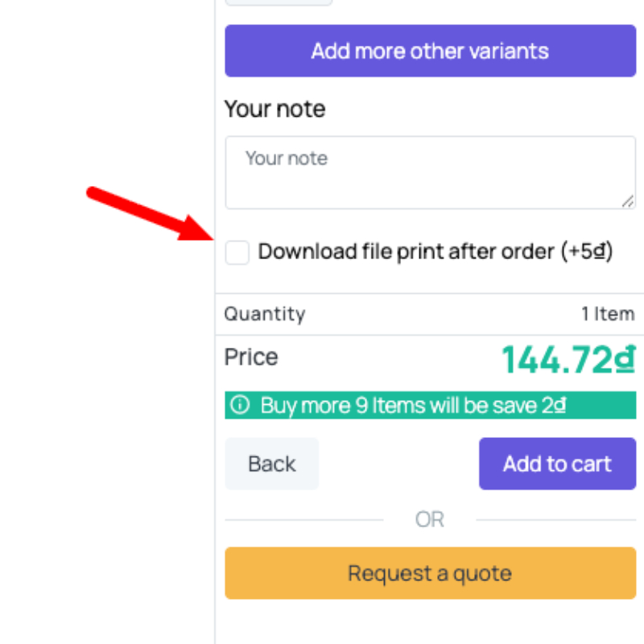Select the Quantity label

pyautogui.click(x=265, y=314)
